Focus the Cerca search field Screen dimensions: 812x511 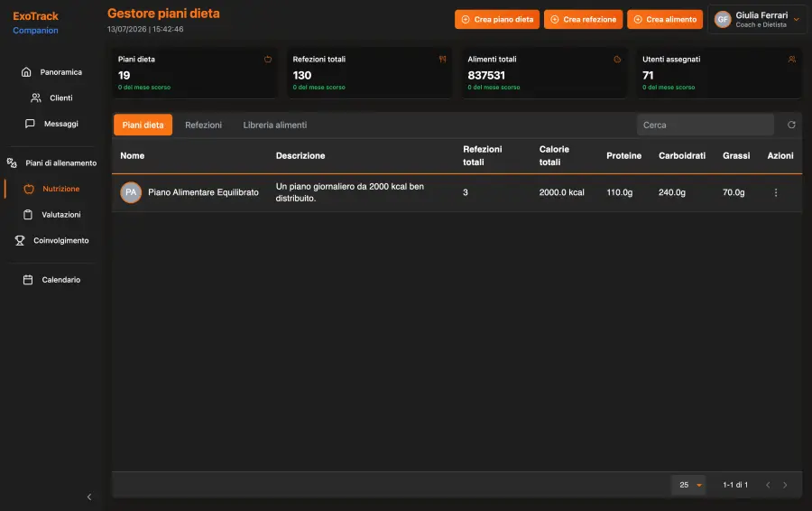click(x=706, y=125)
